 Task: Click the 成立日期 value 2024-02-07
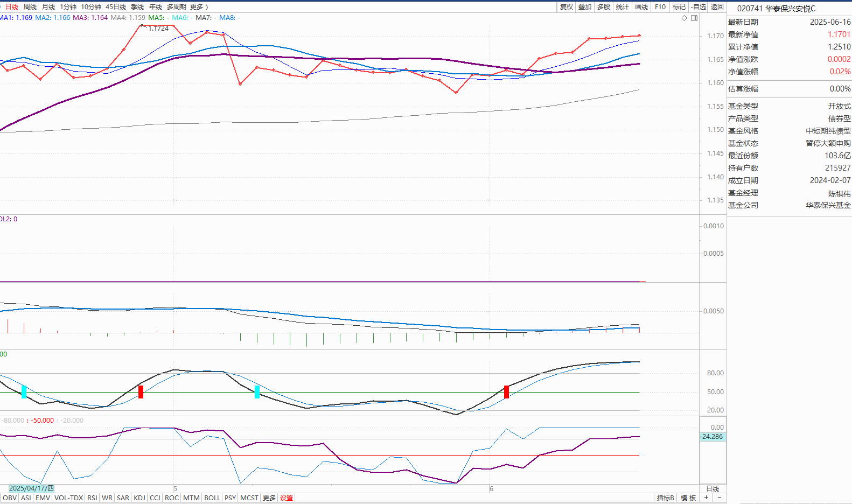(830, 180)
